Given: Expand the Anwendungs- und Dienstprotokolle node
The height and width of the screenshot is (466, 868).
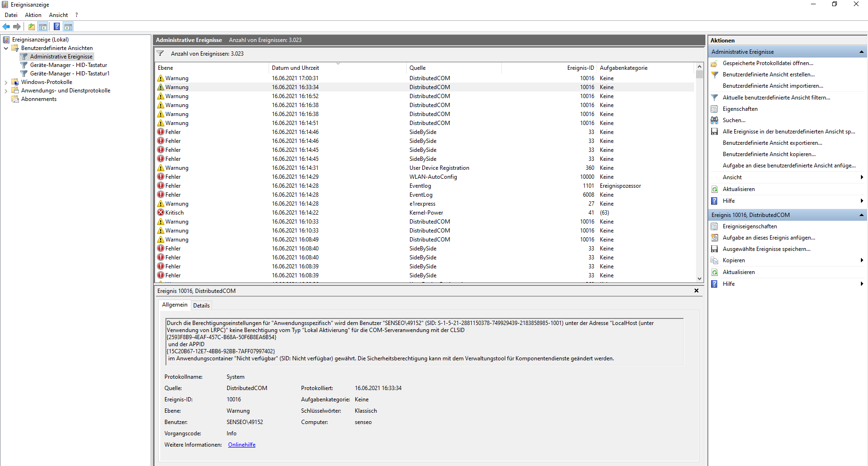Looking at the screenshot, I should 6,91.
